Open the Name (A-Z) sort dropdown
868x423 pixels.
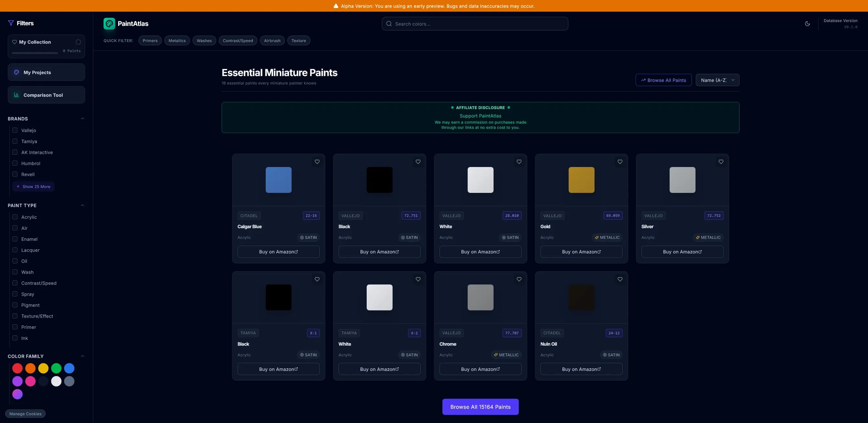point(718,80)
